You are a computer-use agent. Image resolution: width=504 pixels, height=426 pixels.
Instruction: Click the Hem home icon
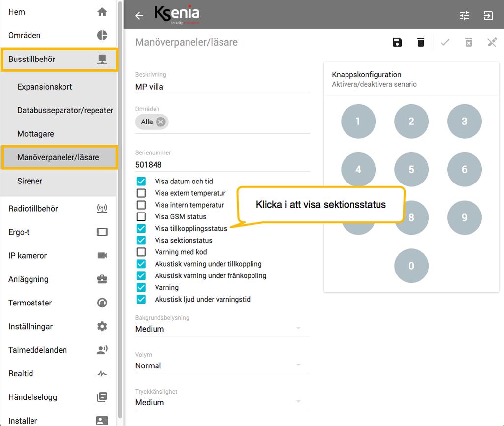tap(102, 12)
